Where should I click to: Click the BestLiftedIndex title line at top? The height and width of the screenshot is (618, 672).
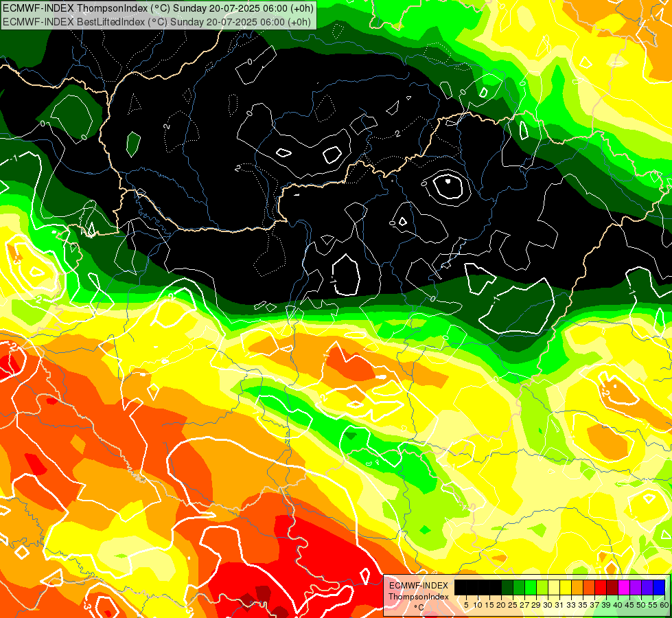(x=157, y=22)
